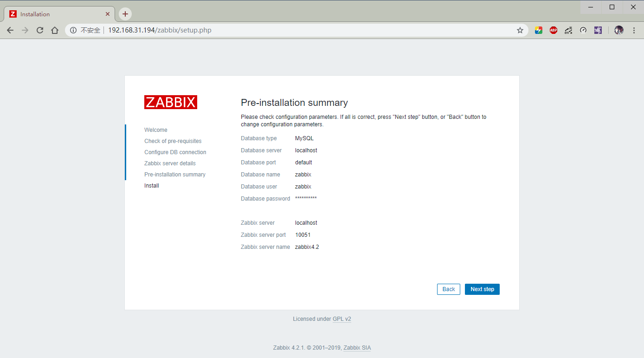
Task: Click Zabbix server value localhost
Action: point(306,223)
